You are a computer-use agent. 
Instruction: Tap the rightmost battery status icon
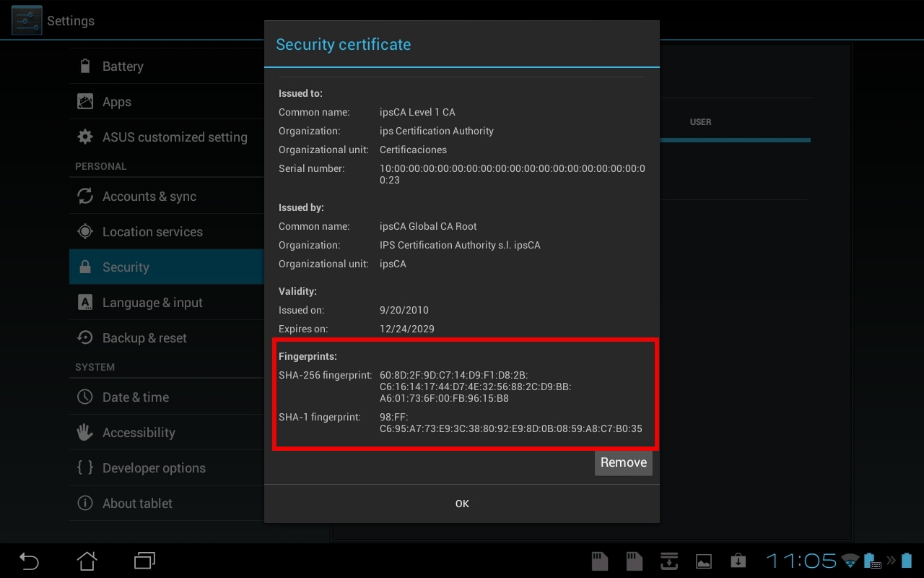coord(907,561)
